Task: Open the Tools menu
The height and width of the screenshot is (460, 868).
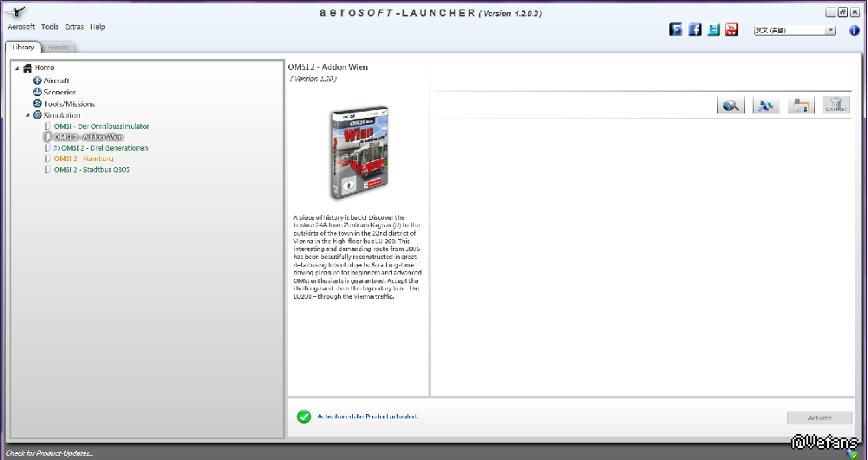Action: [x=49, y=27]
